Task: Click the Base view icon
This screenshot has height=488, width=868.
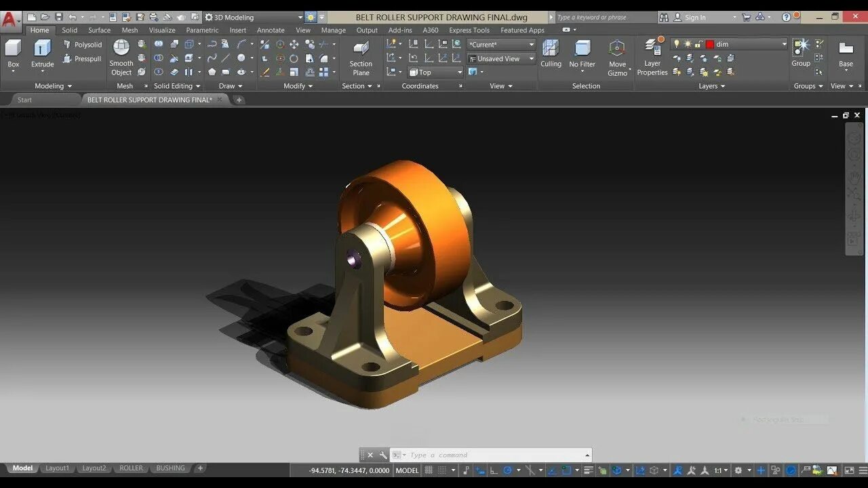Action: tap(846, 53)
